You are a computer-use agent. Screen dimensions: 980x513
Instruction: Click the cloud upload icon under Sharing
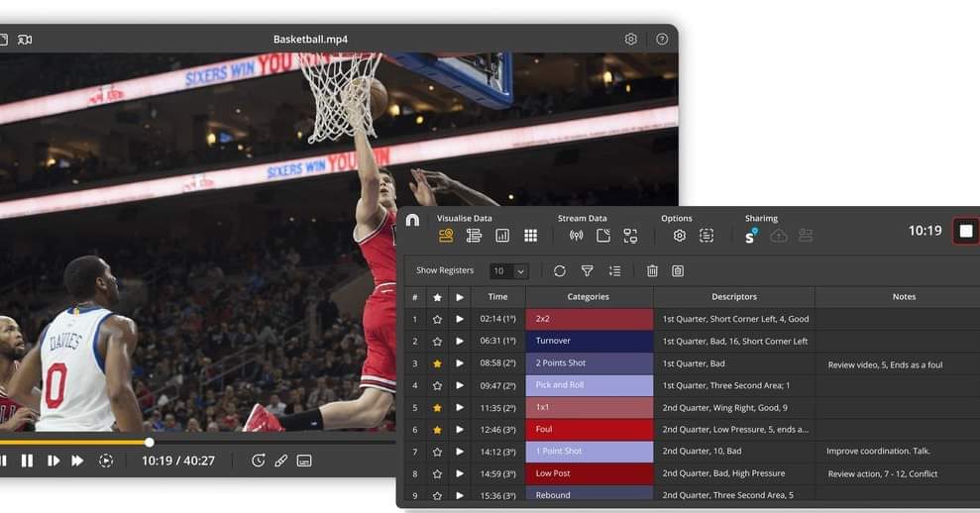point(779,236)
